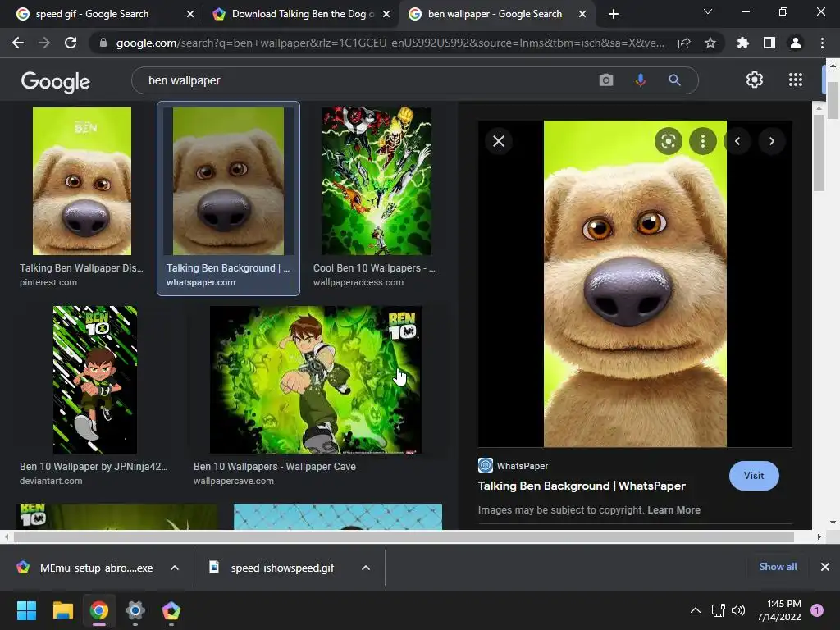The width and height of the screenshot is (840, 630).
Task: Toggle Chrome side panel
Action: (x=769, y=43)
